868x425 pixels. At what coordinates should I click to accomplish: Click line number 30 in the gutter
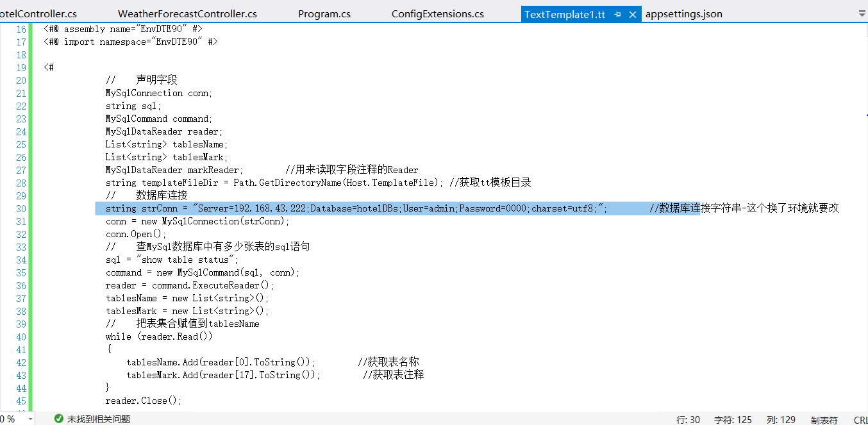[x=21, y=208]
